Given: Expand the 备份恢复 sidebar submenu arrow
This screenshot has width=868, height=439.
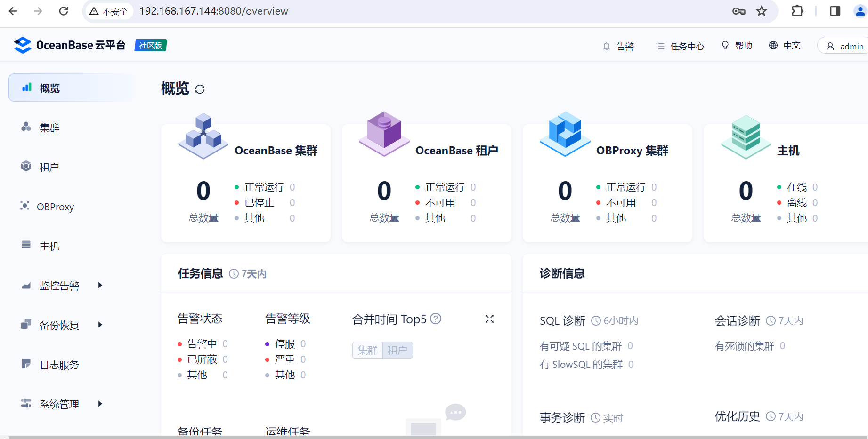Looking at the screenshot, I should (100, 325).
